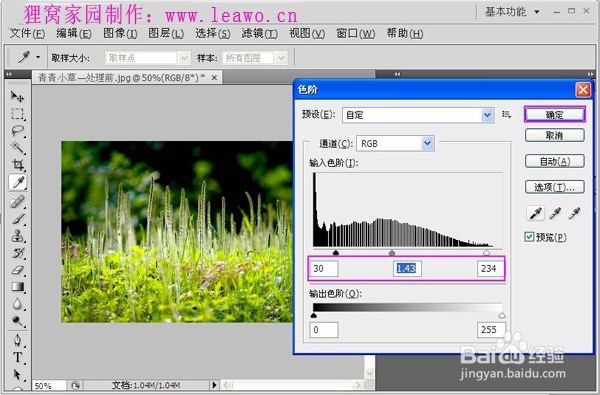Click the output white level slider
This screenshot has height=395, width=600.
502,315
